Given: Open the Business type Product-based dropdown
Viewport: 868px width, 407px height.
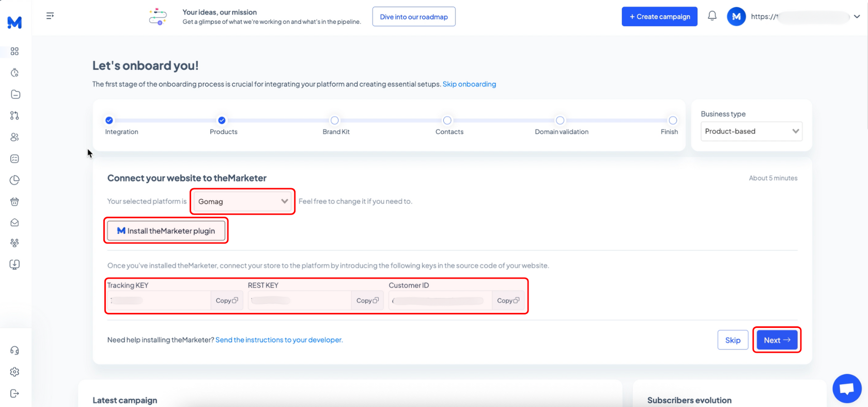Looking at the screenshot, I should (752, 131).
